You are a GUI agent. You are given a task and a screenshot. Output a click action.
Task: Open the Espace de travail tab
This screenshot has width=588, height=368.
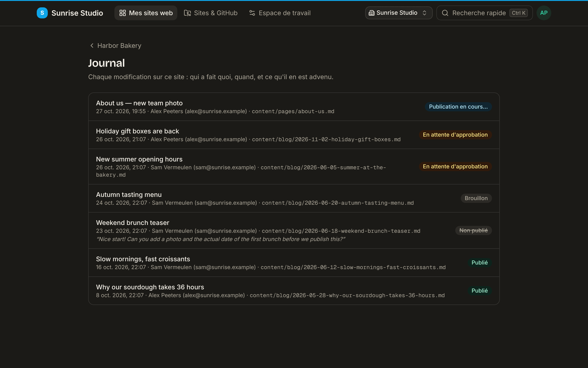pyautogui.click(x=280, y=13)
